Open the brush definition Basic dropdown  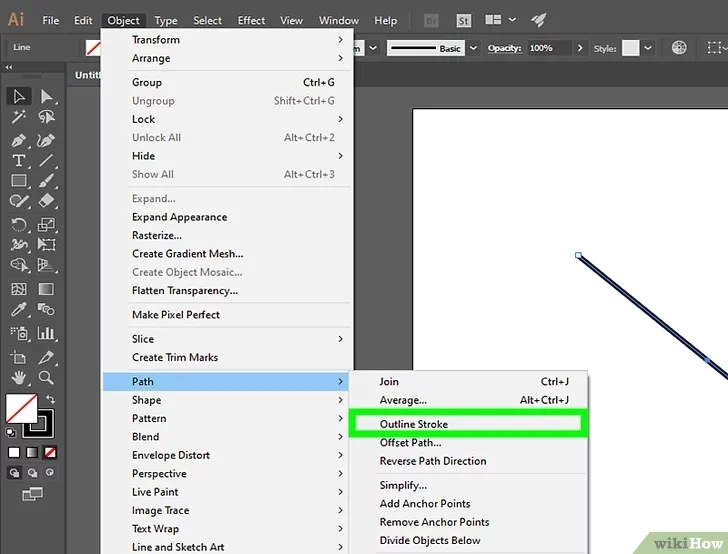coord(473,48)
